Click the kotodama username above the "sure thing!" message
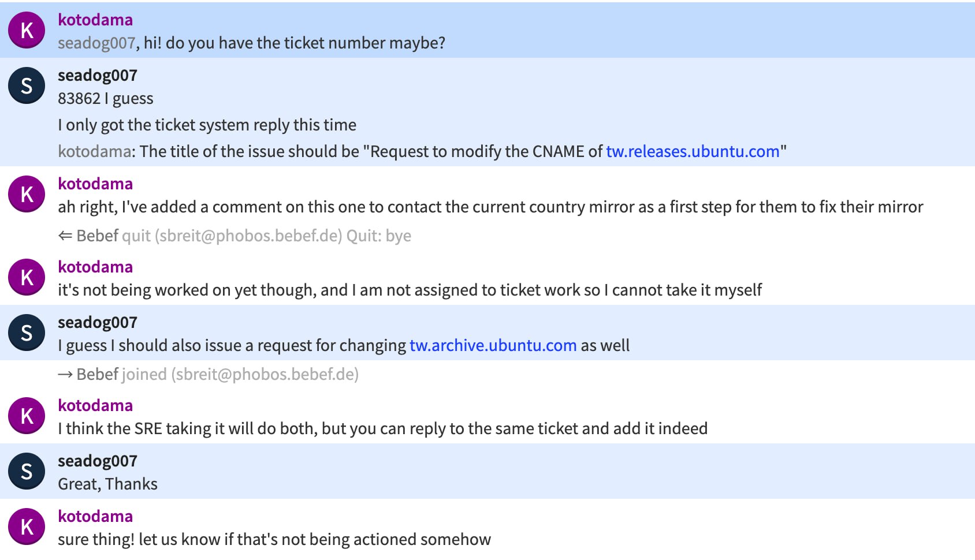Image resolution: width=975 pixels, height=560 pixels. pyautogui.click(x=95, y=516)
